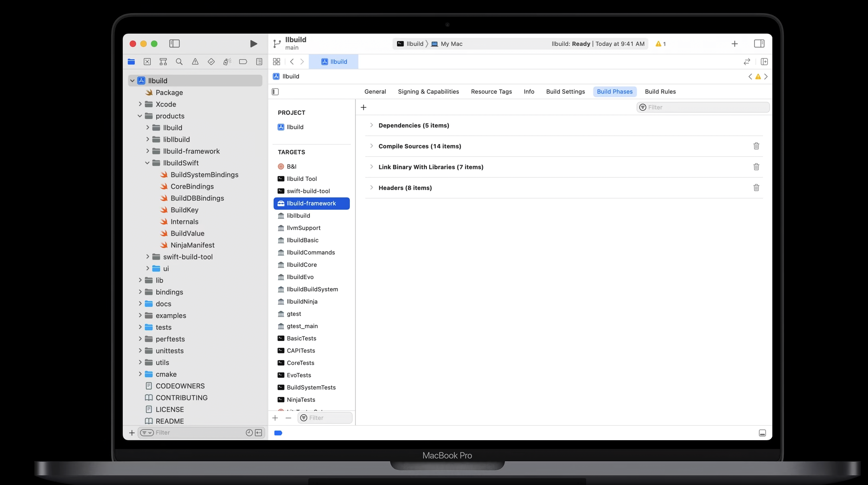Image resolution: width=868 pixels, height=485 pixels.
Task: Open the Breakpoint navigator icon
Action: click(243, 62)
